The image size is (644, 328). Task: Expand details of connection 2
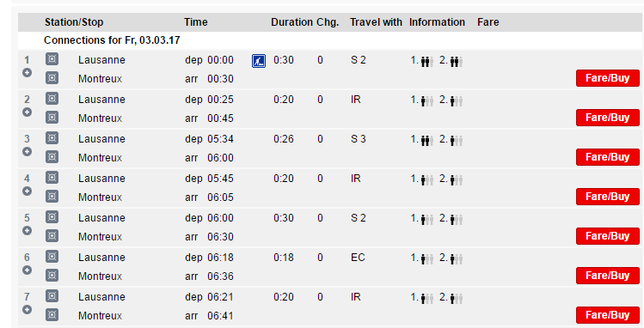tap(28, 112)
